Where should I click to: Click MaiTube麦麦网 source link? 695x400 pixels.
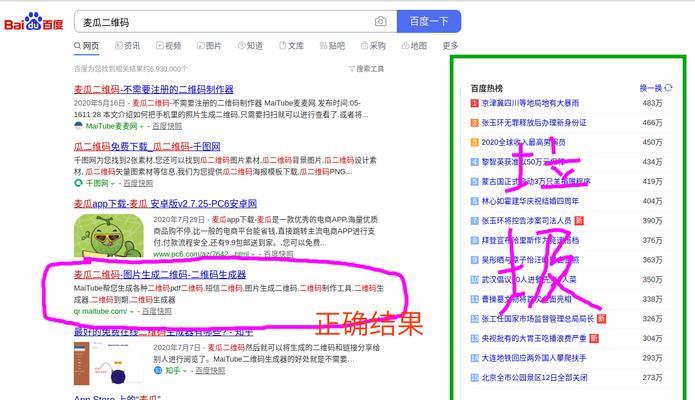(111, 126)
